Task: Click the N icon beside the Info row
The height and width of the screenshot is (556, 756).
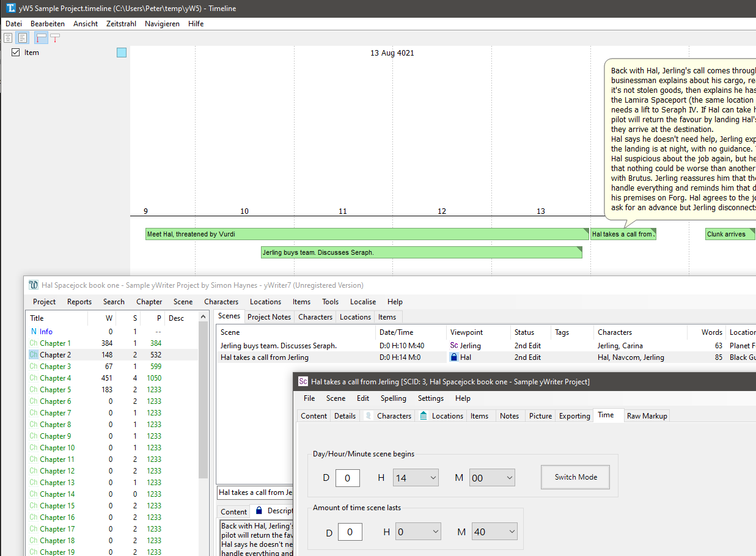Action: point(34,332)
